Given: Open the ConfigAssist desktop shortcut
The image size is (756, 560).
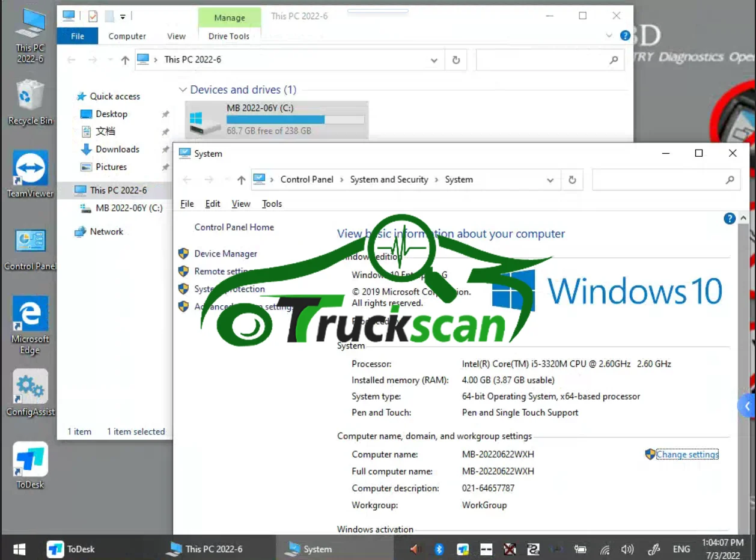Looking at the screenshot, I should (30, 394).
